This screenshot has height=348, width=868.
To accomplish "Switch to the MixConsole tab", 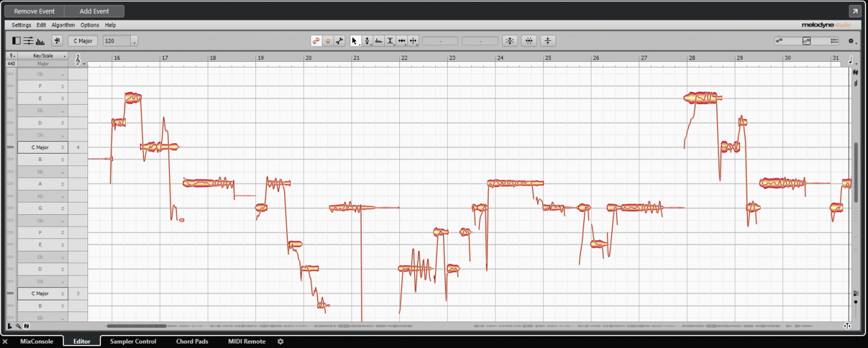I will 37,341.
